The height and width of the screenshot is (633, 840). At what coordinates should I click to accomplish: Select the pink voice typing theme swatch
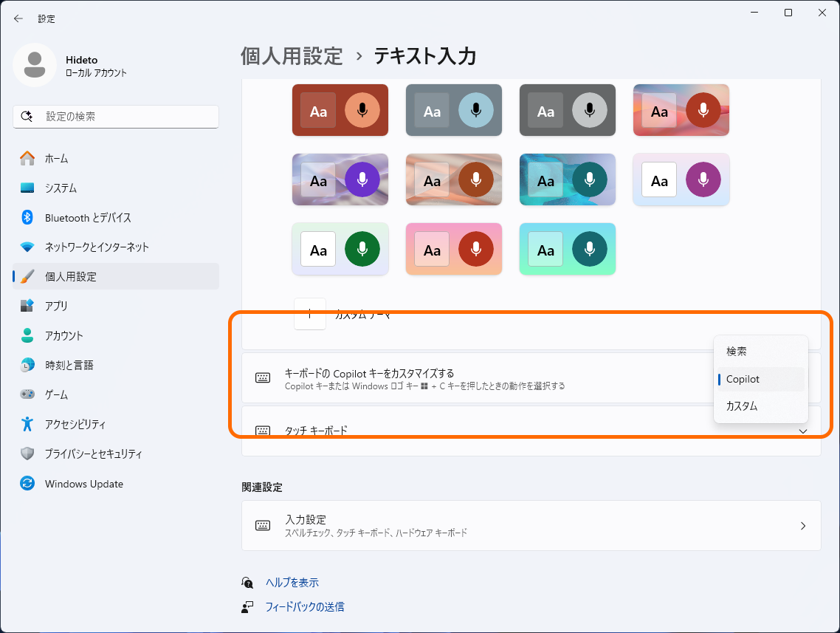tap(454, 249)
